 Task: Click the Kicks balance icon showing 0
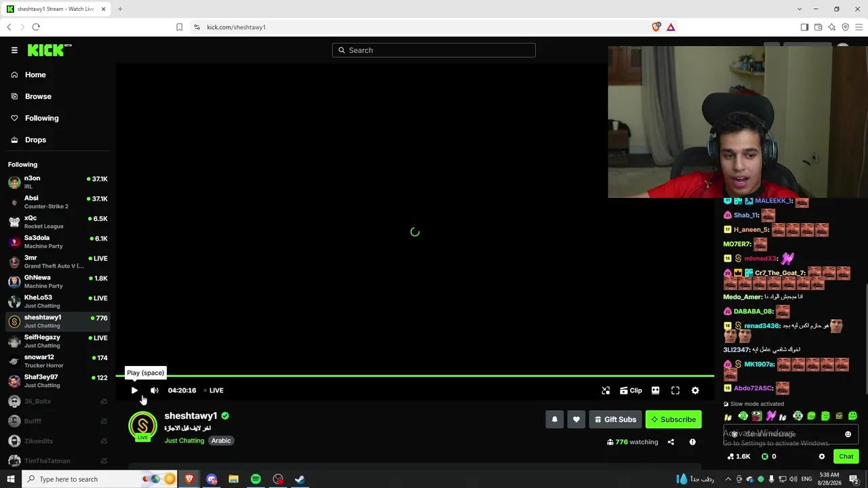pyautogui.click(x=769, y=457)
